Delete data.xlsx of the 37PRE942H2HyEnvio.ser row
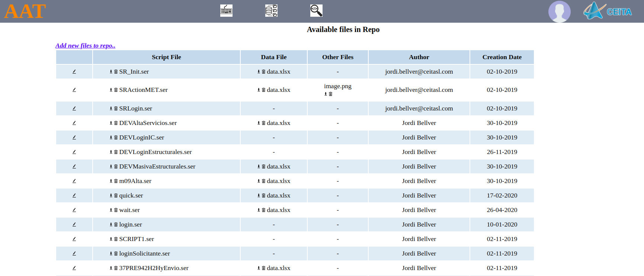Image resolution: width=644 pixels, height=276 pixels. click(x=263, y=268)
